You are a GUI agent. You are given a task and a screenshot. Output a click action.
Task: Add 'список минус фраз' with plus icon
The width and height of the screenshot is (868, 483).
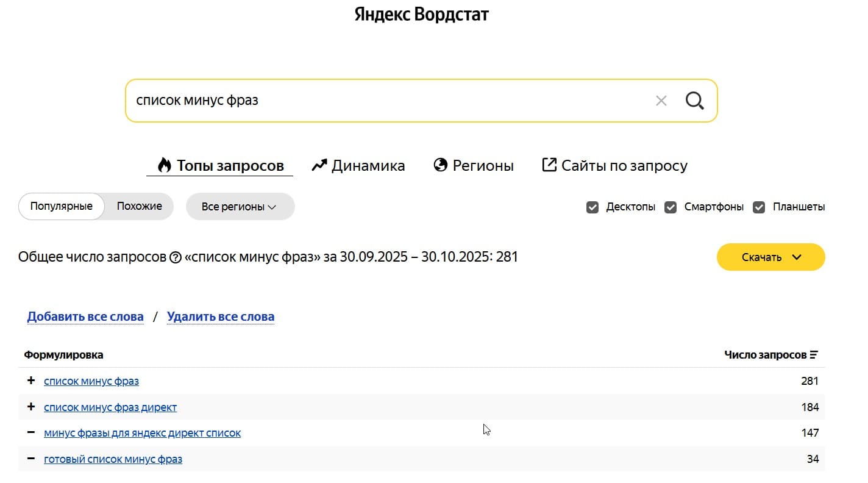pos(32,381)
